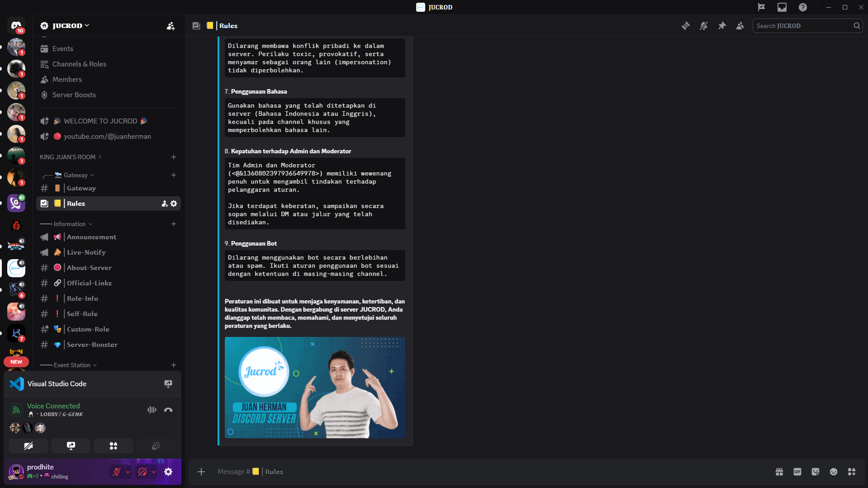Open the emoji picker
Viewport: 868px width, 488px height.
834,472
